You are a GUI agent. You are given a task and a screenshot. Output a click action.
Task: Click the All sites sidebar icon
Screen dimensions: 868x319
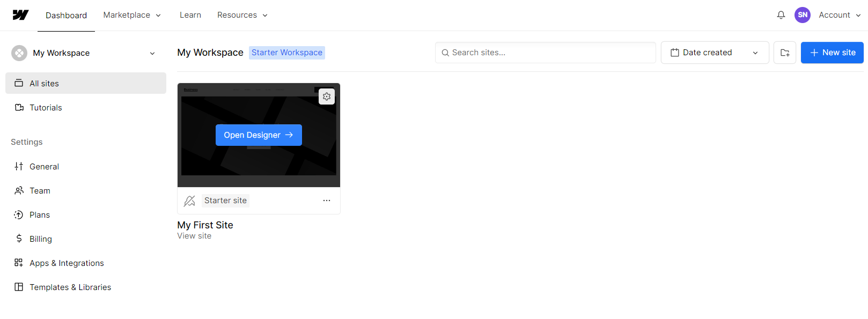click(x=19, y=83)
